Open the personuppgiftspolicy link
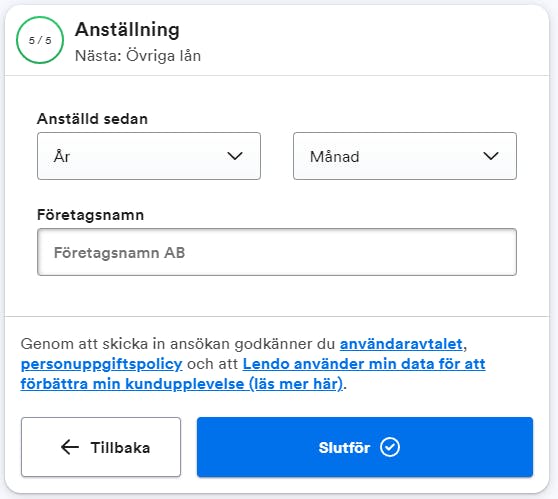Image resolution: width=558 pixels, height=499 pixels. (x=101, y=364)
